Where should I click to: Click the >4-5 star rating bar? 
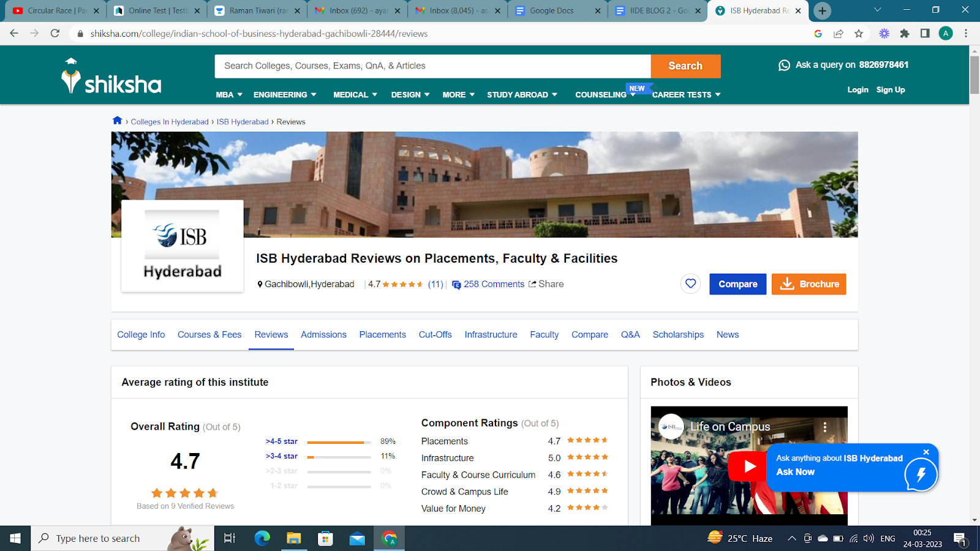point(339,441)
